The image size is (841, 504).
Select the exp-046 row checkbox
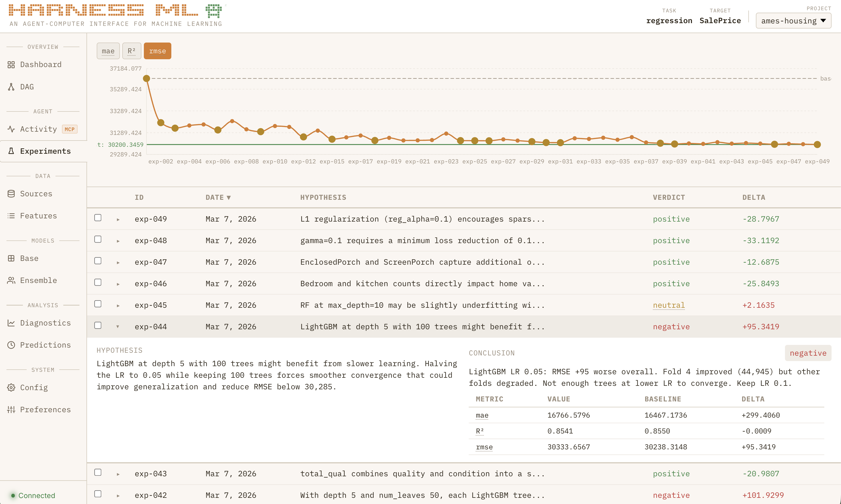tap(98, 282)
